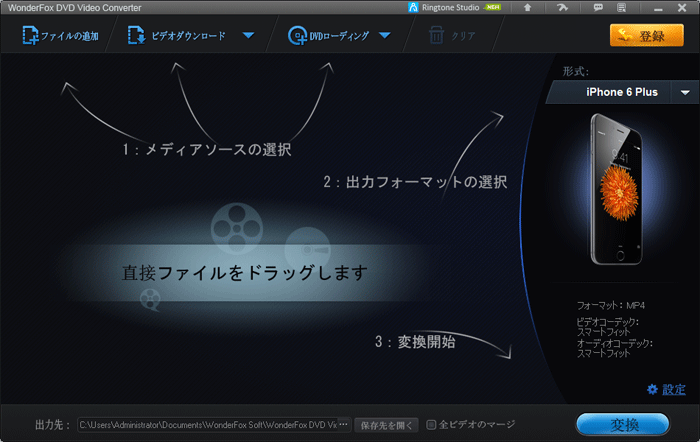This screenshot has height=442, width=700.
Task: Open the format dropdown arrow beside iPhone 6 Plus
Action: click(685, 92)
